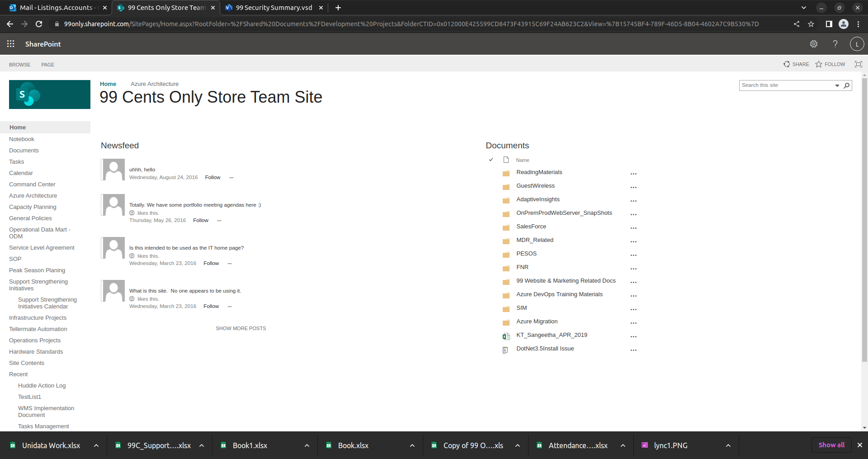Screen dimensions: 868x459
Task: Open more options for 'Totally' newsfeed post
Action: (219, 221)
